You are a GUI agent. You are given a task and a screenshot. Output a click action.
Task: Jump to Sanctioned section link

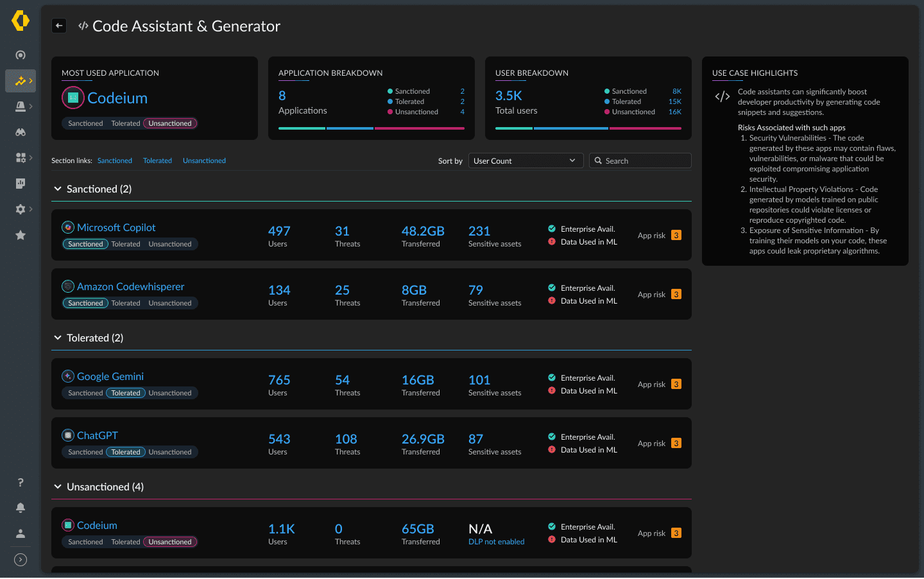pyautogui.click(x=115, y=160)
